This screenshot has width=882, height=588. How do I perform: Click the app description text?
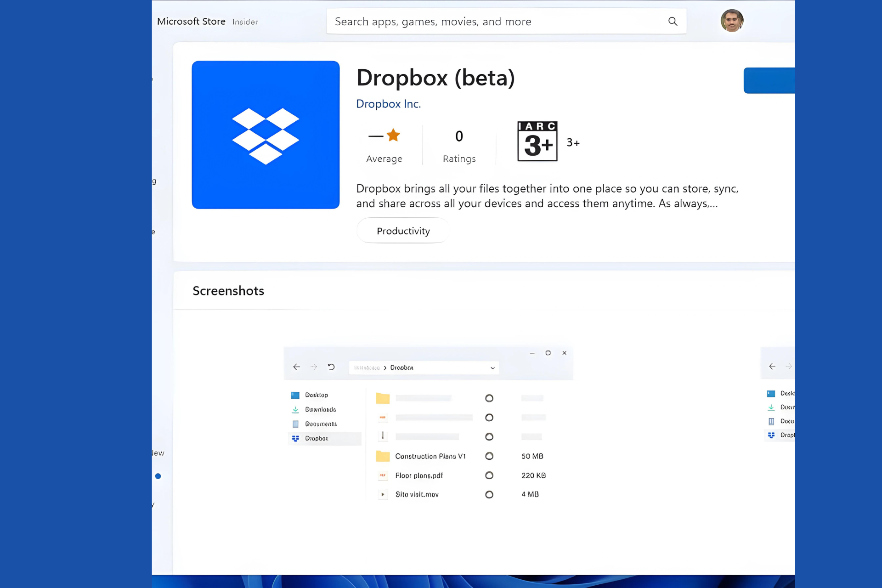click(x=548, y=196)
